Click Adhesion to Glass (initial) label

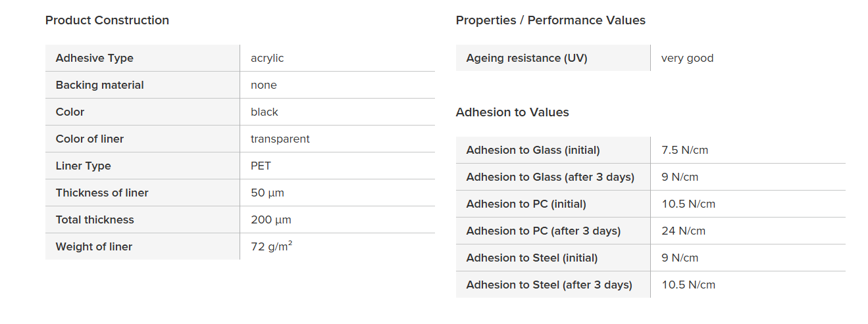[x=532, y=150]
